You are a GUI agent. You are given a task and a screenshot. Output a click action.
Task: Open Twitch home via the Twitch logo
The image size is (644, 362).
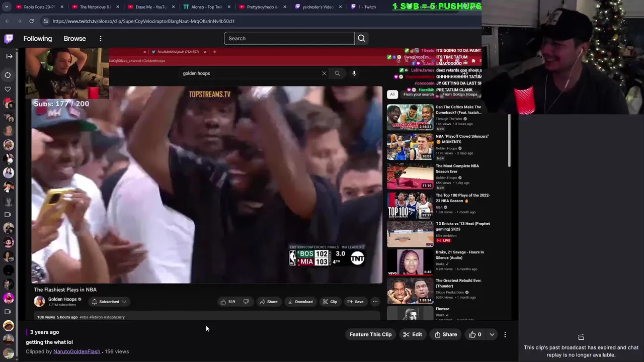click(9, 38)
